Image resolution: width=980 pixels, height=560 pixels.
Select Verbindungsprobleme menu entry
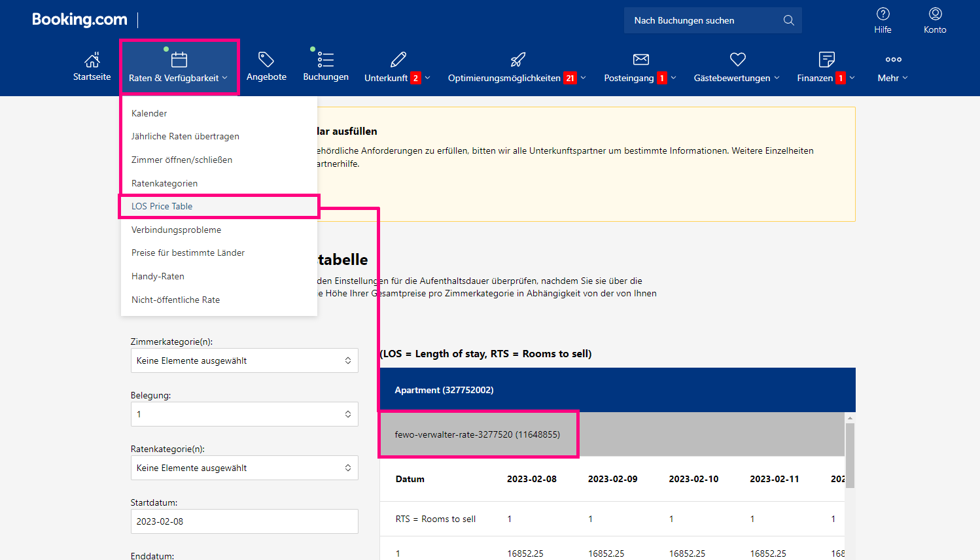pos(176,230)
